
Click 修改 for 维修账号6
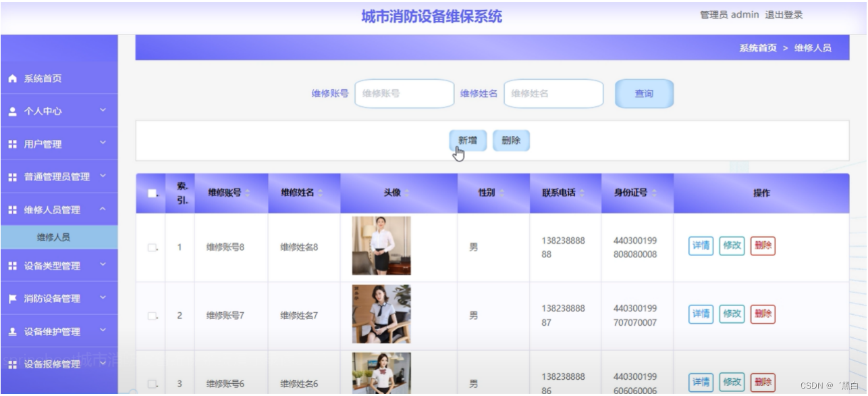[732, 382]
